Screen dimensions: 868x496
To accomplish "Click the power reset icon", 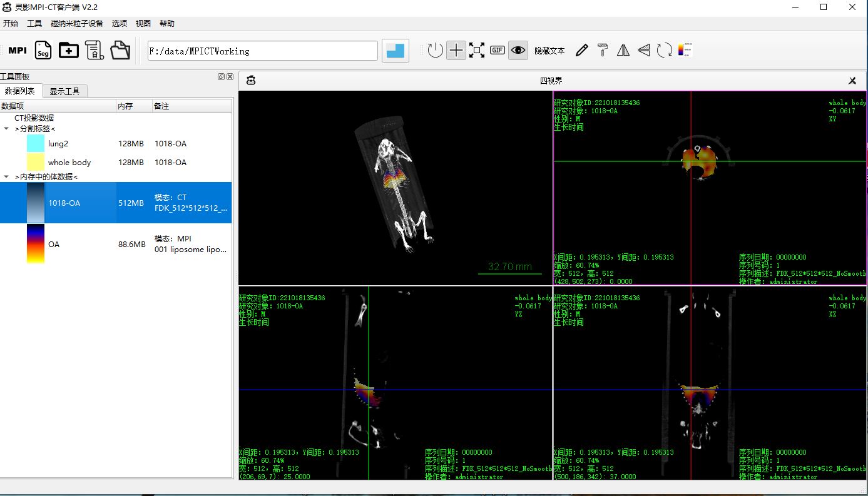I will click(x=436, y=50).
